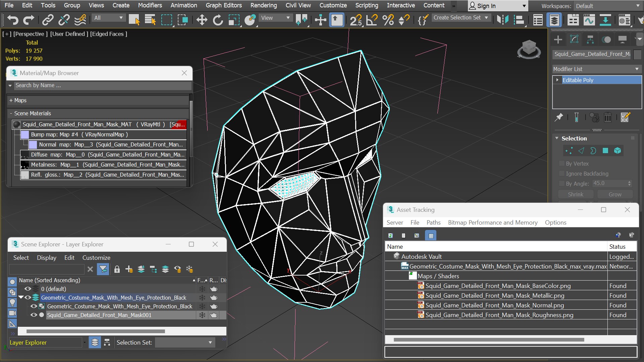Open the View reference coordinate dropdown

click(x=275, y=18)
